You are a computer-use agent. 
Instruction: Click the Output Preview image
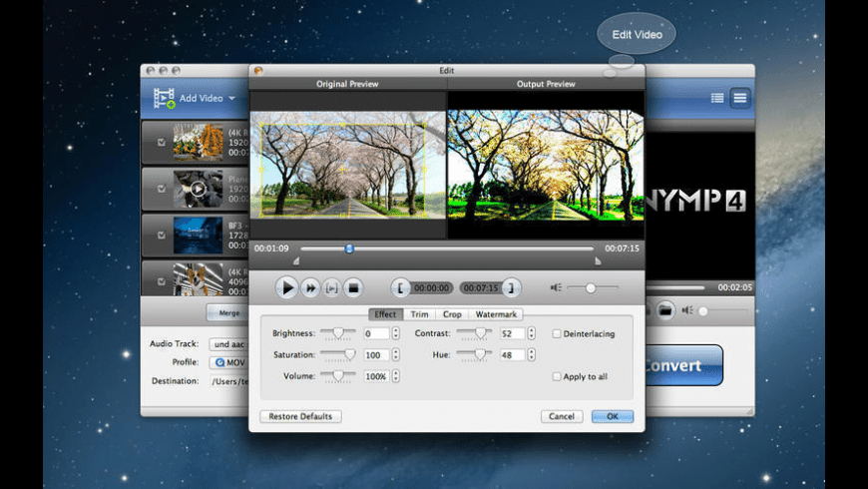click(x=546, y=165)
